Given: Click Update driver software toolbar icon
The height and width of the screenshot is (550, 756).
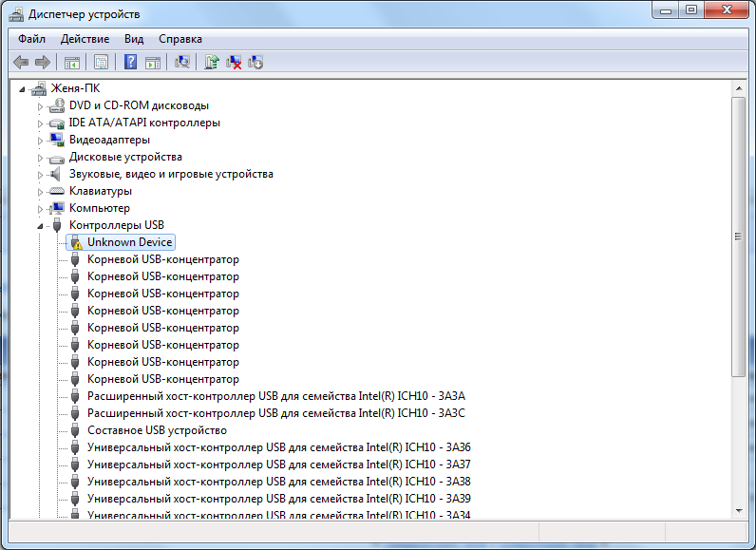Looking at the screenshot, I should (211, 62).
